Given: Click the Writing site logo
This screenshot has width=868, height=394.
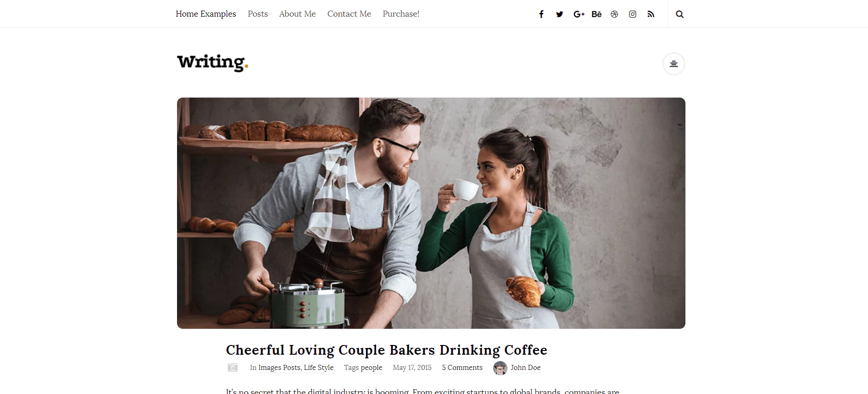Looking at the screenshot, I should (x=213, y=62).
